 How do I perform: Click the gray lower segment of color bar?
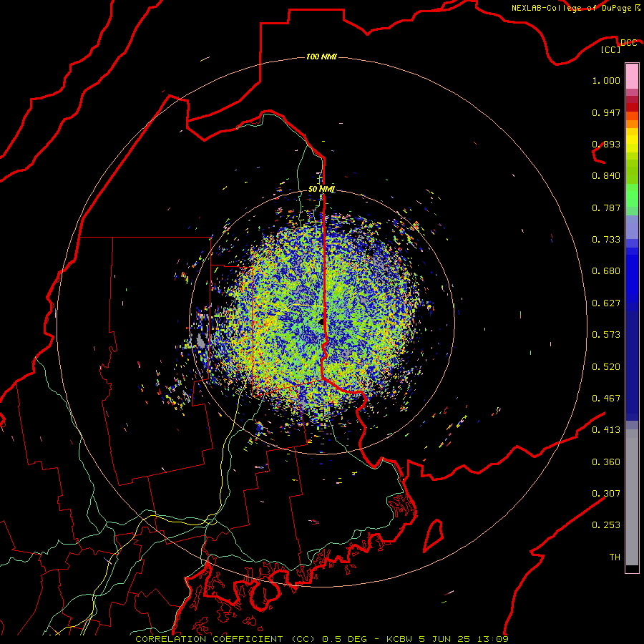pos(632,497)
